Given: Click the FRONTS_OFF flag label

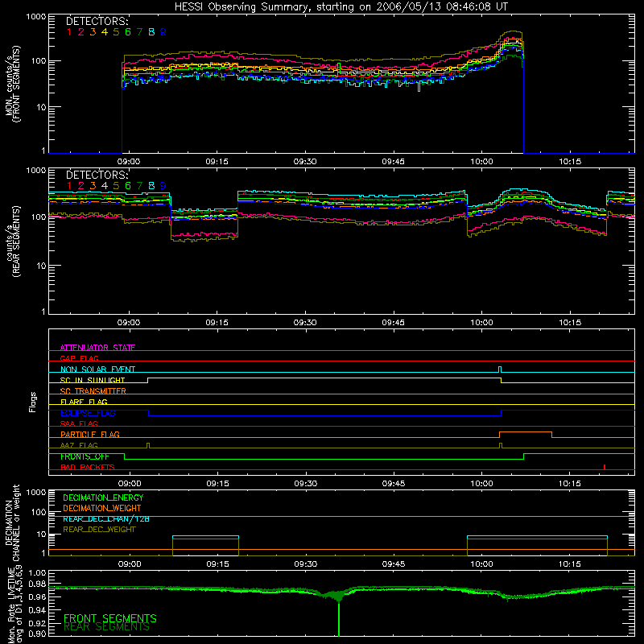Looking at the screenshot, I should [x=85, y=456].
